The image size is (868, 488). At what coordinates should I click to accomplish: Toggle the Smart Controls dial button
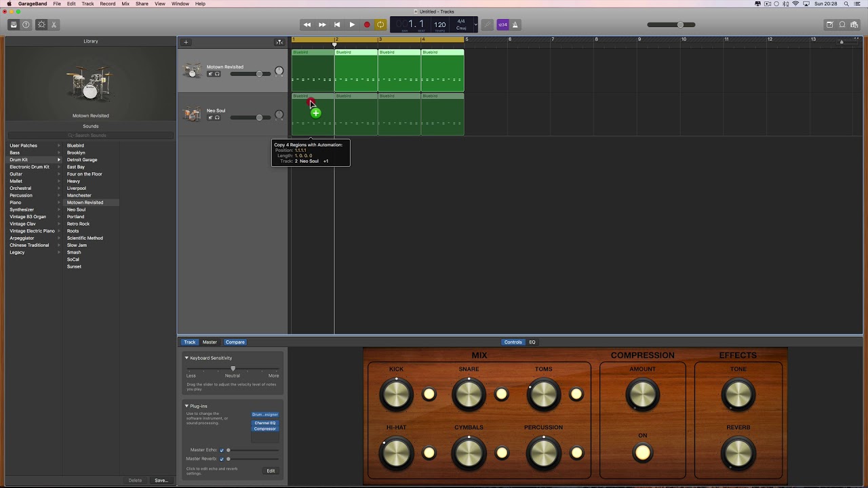pos(41,24)
